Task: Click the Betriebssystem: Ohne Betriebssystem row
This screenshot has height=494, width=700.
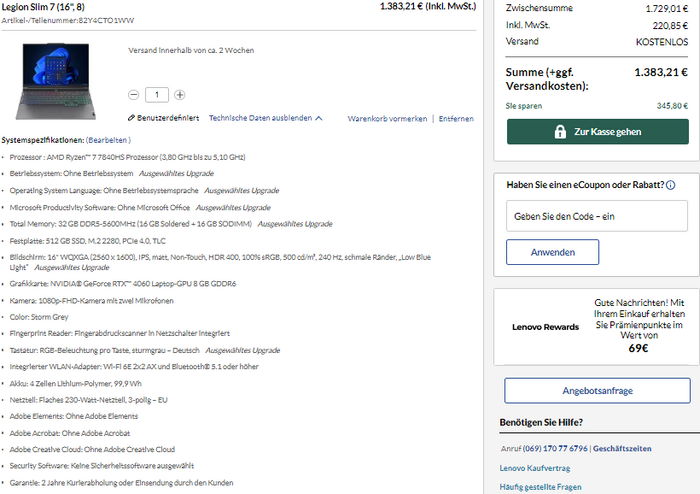Action: (112, 174)
